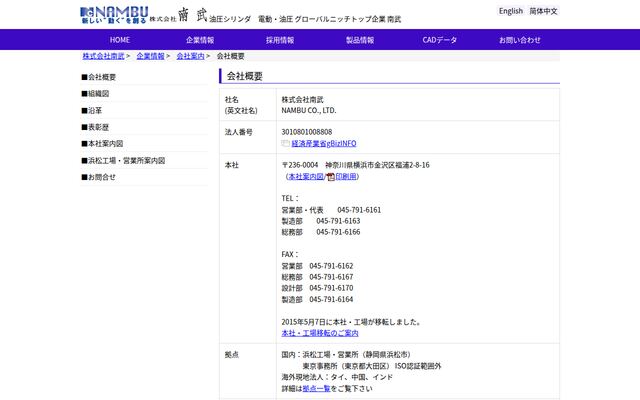Click the 株式会社南武 breadcrumb link

[x=103, y=56]
